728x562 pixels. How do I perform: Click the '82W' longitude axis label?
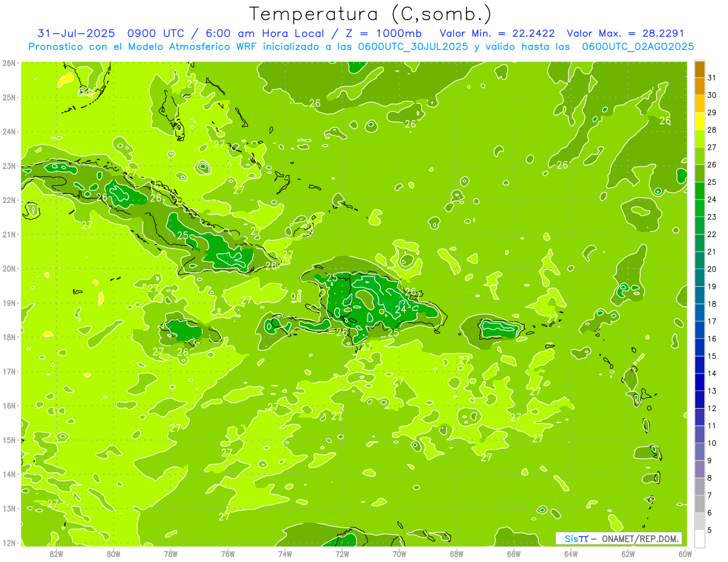pyautogui.click(x=56, y=553)
